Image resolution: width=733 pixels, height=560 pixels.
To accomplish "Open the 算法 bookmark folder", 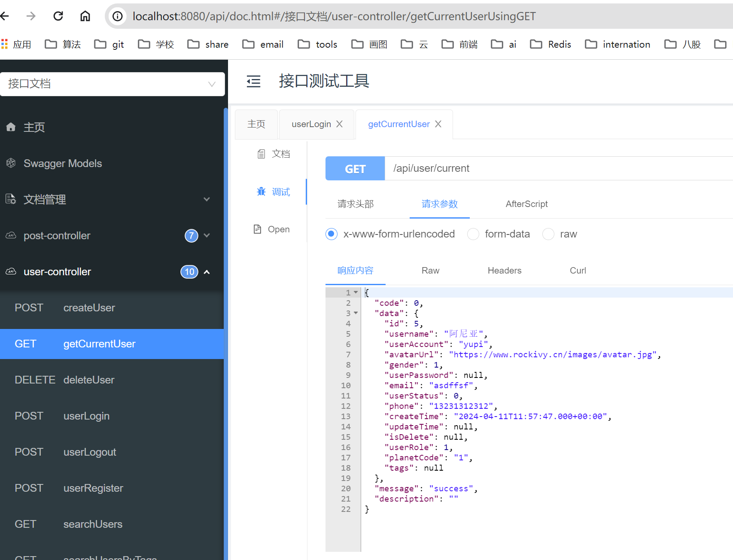I will pyautogui.click(x=63, y=44).
